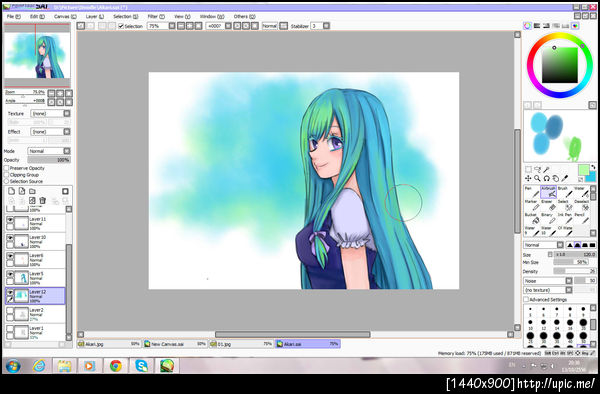Open the Filter menu
Image resolution: width=600 pixels, height=394 pixels.
[x=156, y=16]
